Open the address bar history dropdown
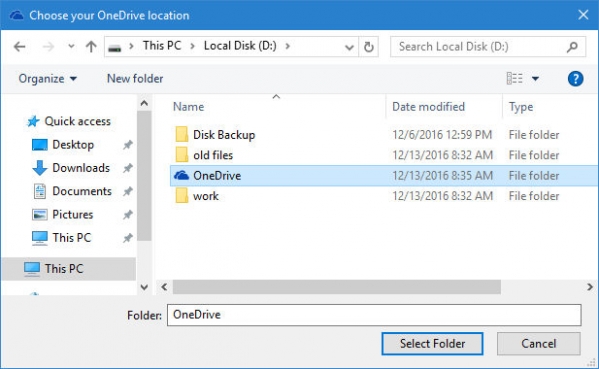The height and width of the screenshot is (369, 599). [349, 47]
